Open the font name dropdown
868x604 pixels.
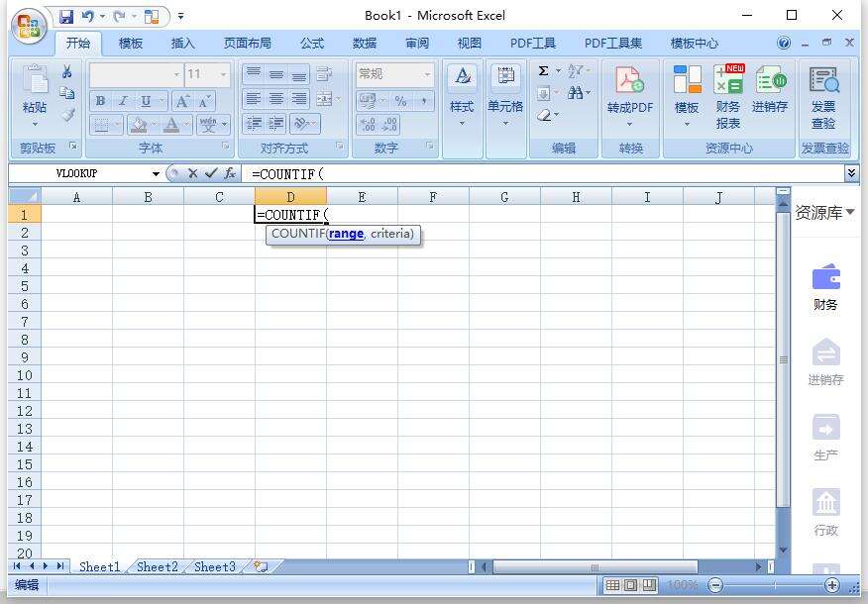click(x=176, y=74)
